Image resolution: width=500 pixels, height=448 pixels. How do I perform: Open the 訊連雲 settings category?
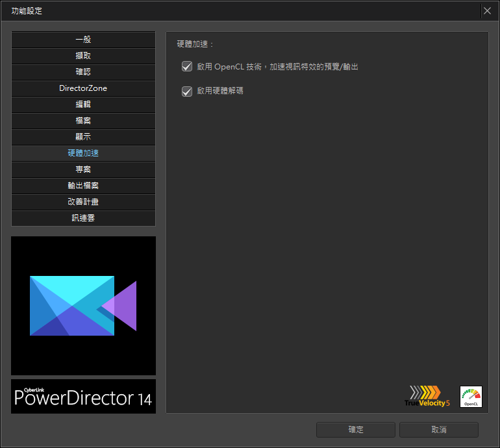(83, 218)
